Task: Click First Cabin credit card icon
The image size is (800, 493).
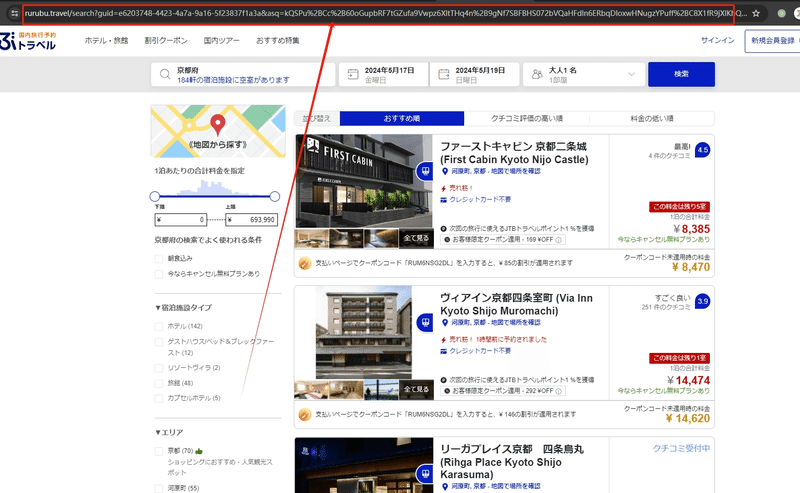Action: click(444, 200)
